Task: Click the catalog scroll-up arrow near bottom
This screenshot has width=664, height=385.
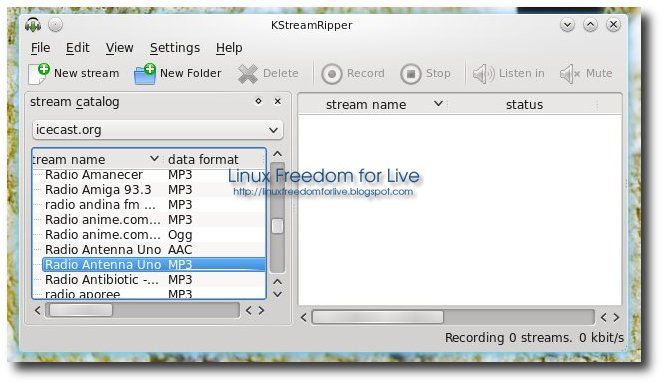Action: pyautogui.click(x=277, y=282)
